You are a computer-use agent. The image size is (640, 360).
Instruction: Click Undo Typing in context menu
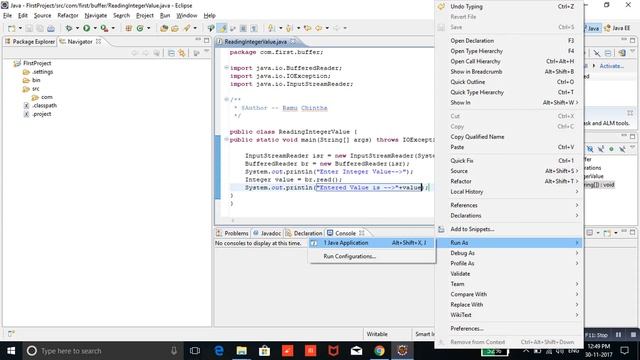(x=509, y=7)
